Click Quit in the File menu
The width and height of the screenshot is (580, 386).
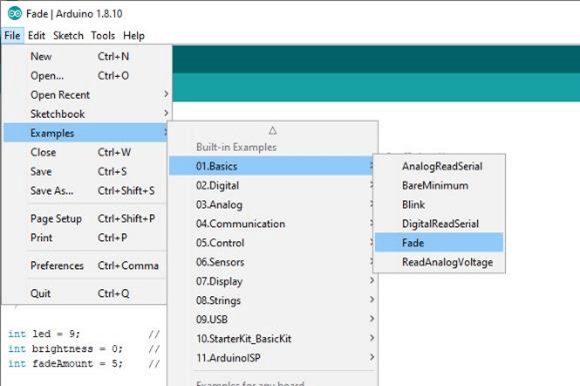tap(88, 293)
